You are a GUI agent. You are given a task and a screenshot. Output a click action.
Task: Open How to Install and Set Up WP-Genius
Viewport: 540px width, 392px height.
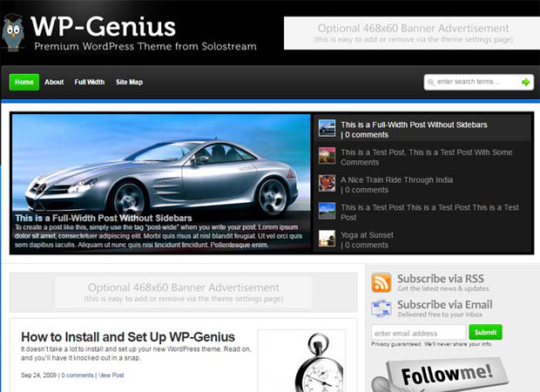coord(128,336)
